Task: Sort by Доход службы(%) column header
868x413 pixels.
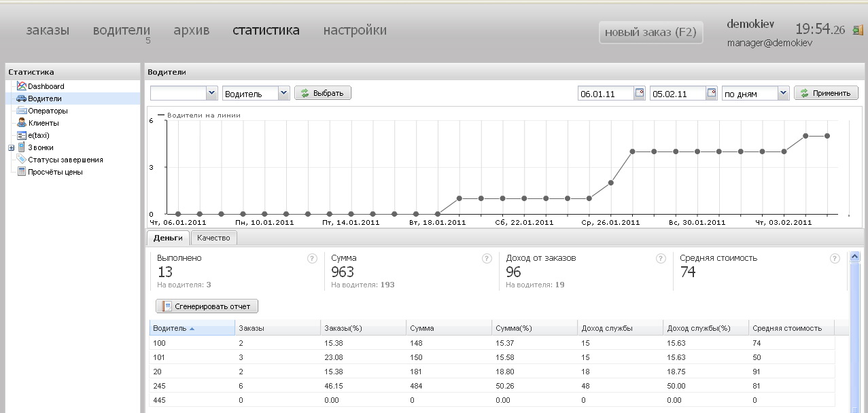Action: (x=706, y=328)
